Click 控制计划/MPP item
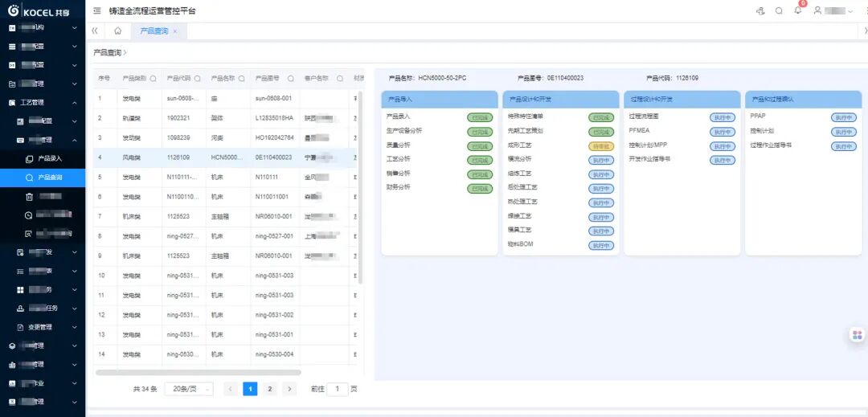Image resolution: width=868 pixels, height=417 pixels. pos(646,145)
